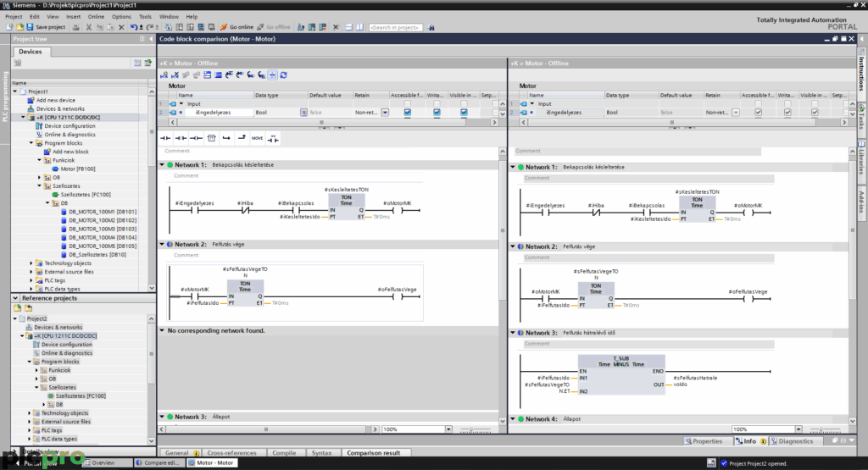Click the Undo arrow icon
The height and width of the screenshot is (470, 868).
[x=134, y=27]
